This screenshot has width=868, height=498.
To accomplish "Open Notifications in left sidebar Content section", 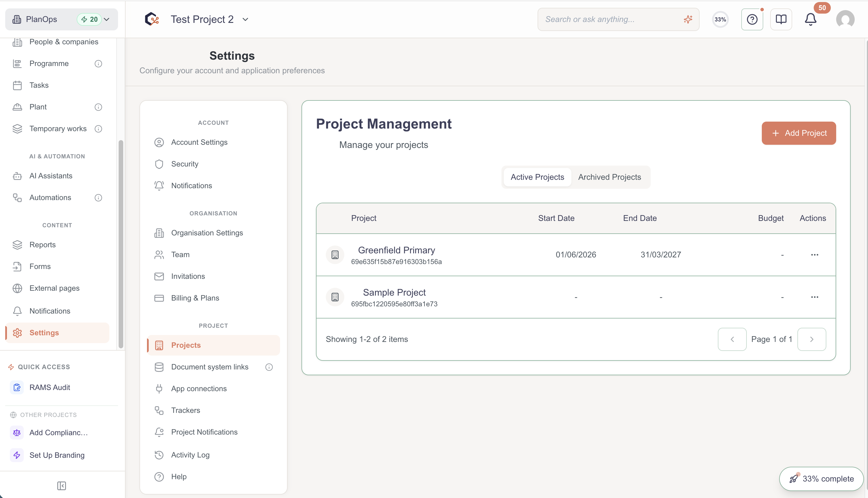I will 57,311.
